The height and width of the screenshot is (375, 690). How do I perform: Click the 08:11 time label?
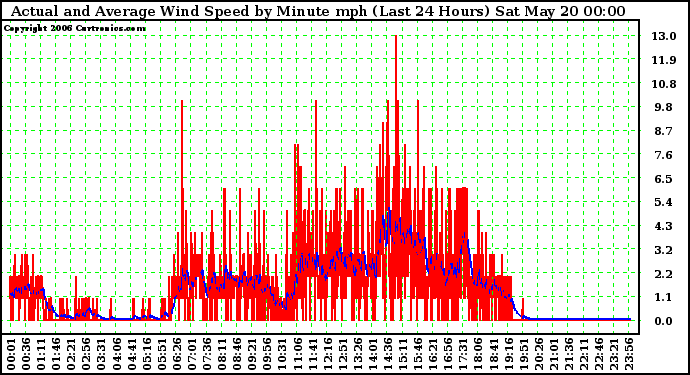(x=222, y=354)
